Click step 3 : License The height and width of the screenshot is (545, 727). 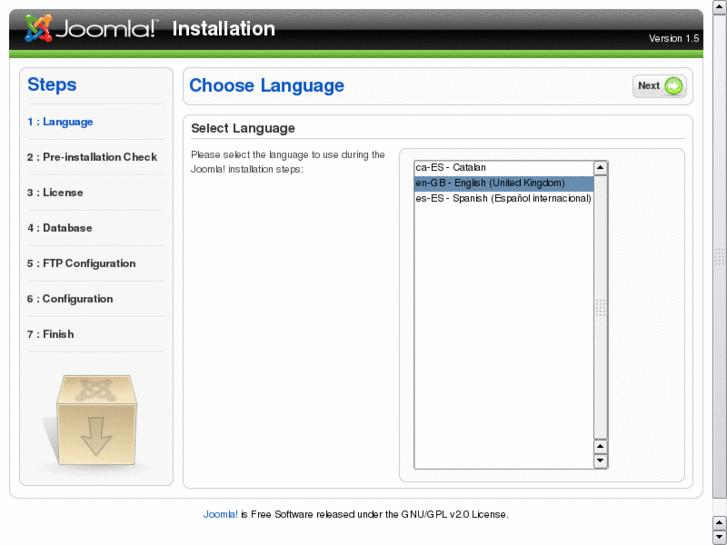(x=55, y=192)
